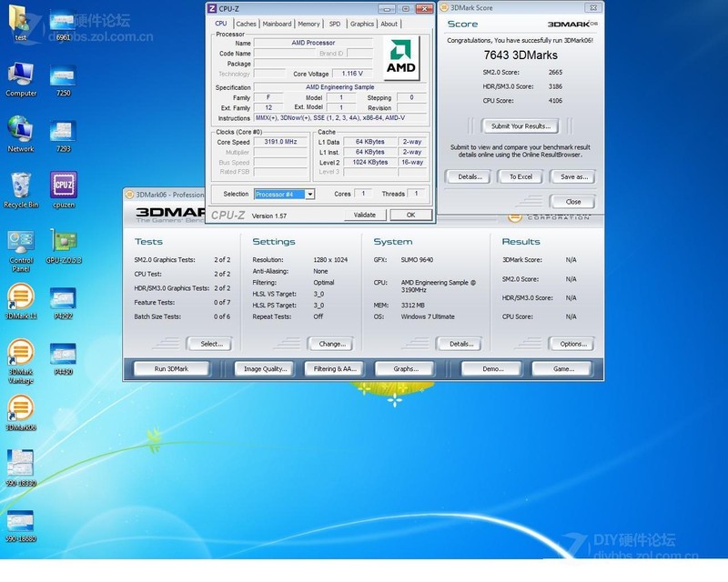Open the 6961 screenshot file on desktop
This screenshot has height=582, width=728.
pyautogui.click(x=63, y=25)
